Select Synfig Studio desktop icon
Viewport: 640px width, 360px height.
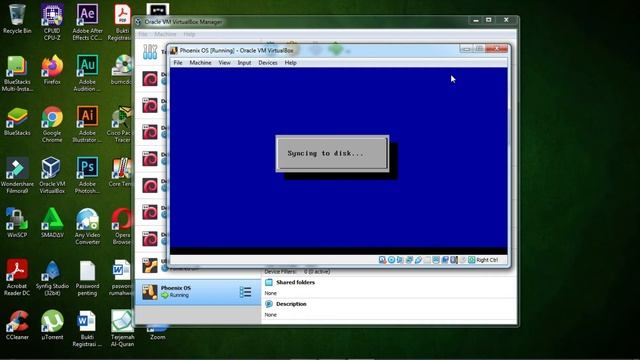[52, 278]
